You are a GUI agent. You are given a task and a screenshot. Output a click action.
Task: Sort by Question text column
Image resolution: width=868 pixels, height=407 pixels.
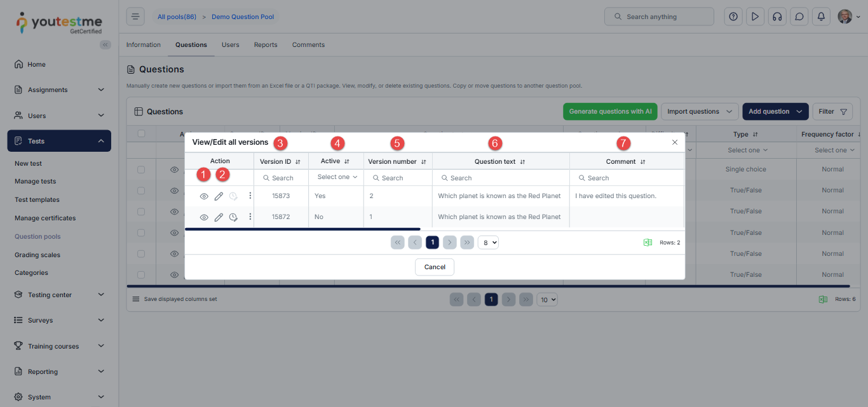pyautogui.click(x=522, y=162)
